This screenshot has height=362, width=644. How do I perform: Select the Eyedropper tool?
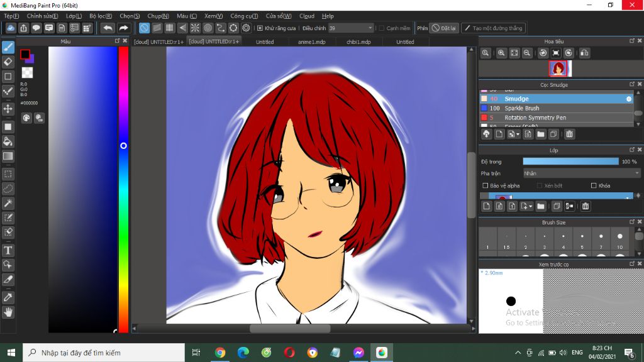click(x=8, y=297)
